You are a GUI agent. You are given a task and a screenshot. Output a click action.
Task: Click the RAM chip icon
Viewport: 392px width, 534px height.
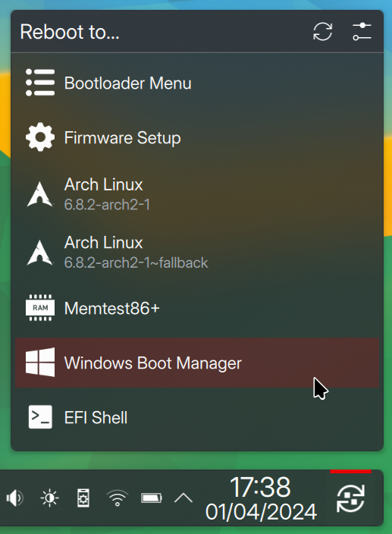(x=40, y=308)
